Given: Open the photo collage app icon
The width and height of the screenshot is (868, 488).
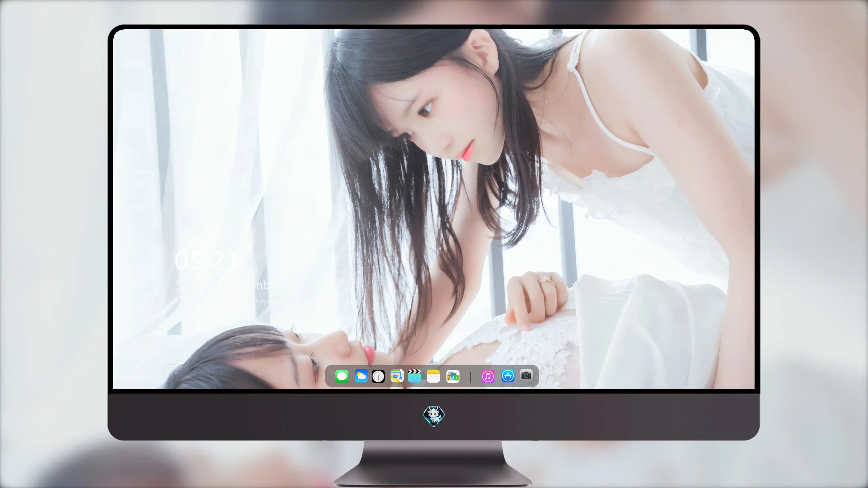Looking at the screenshot, I should click(453, 376).
